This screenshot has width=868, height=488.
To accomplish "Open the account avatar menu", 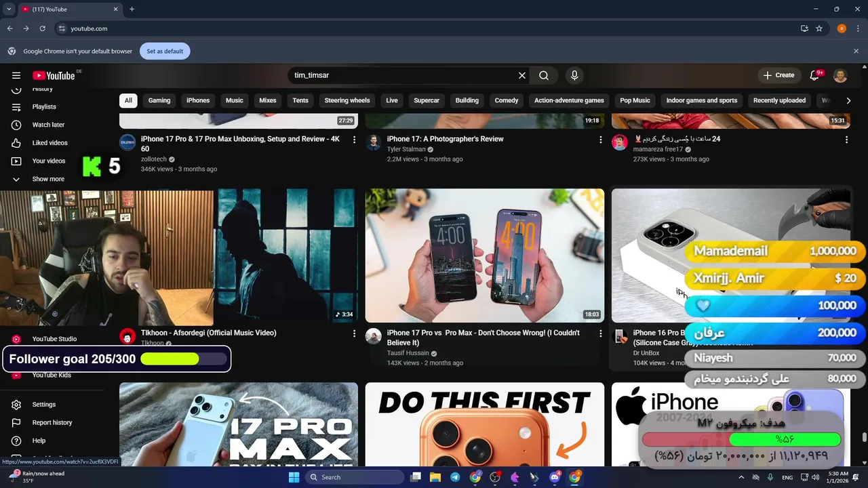I will coord(840,75).
